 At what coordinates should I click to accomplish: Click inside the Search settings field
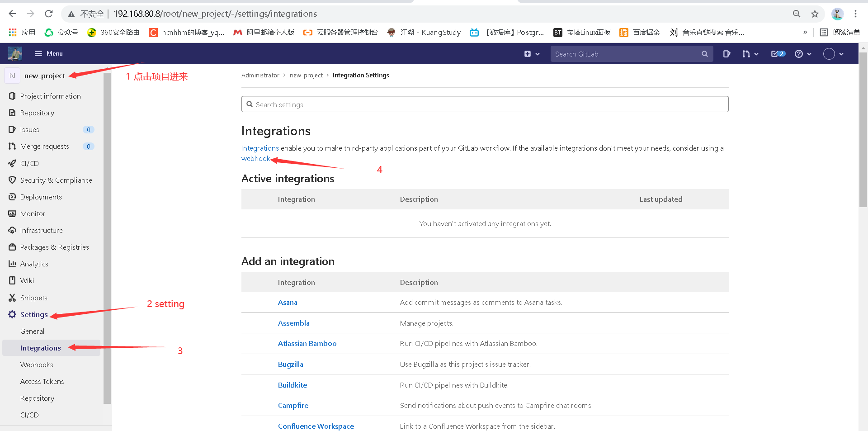(x=407, y=104)
